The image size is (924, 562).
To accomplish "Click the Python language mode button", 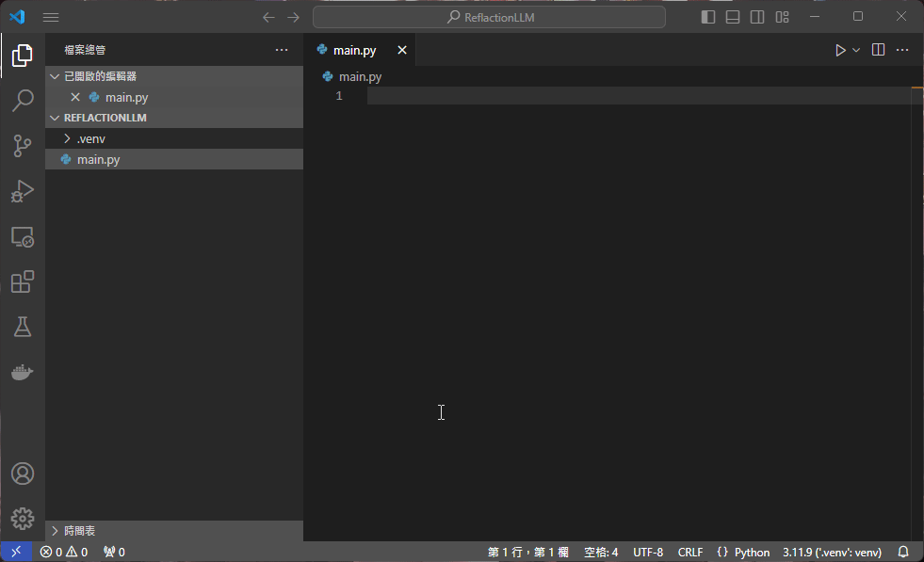I will pyautogui.click(x=752, y=552).
